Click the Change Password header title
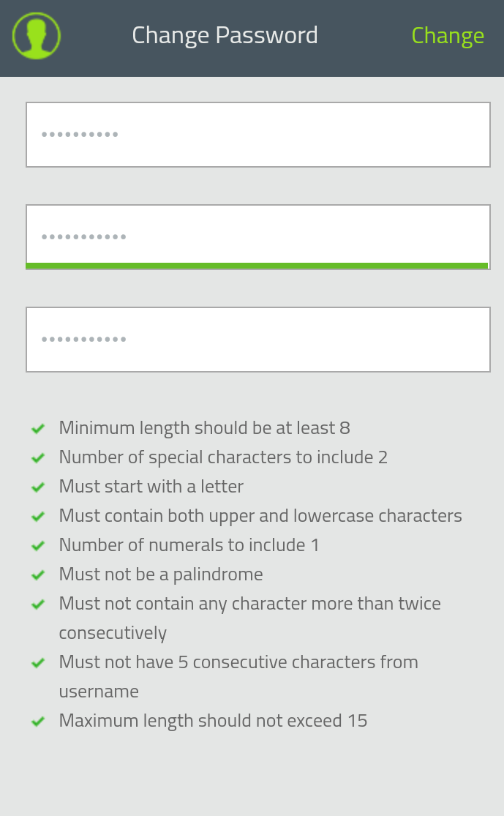 225,35
